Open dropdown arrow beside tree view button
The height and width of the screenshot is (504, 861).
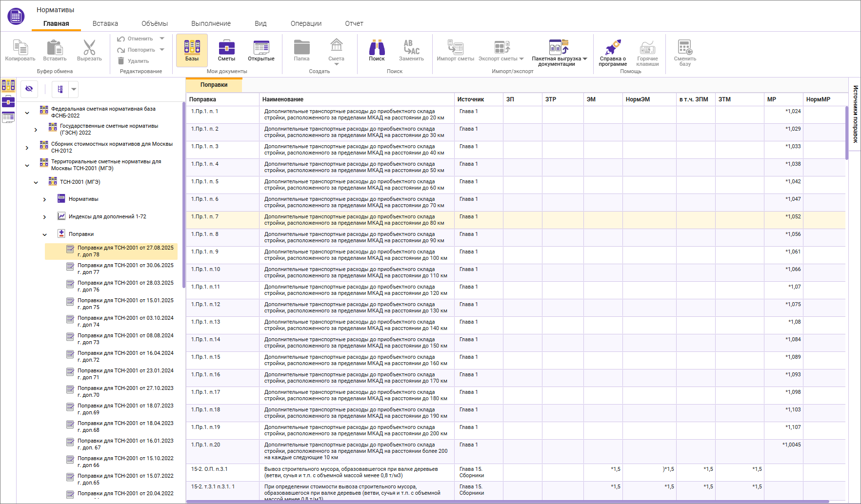pos(74,89)
